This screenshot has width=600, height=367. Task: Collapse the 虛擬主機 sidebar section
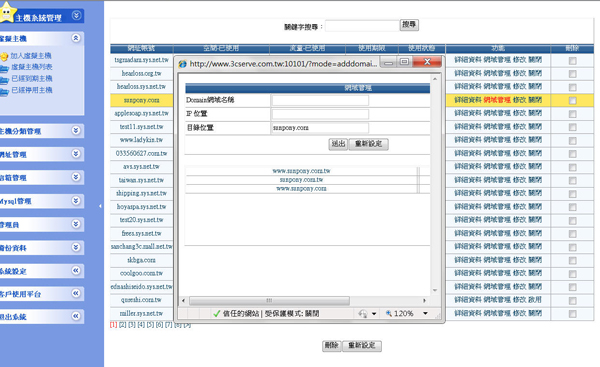click(76, 38)
